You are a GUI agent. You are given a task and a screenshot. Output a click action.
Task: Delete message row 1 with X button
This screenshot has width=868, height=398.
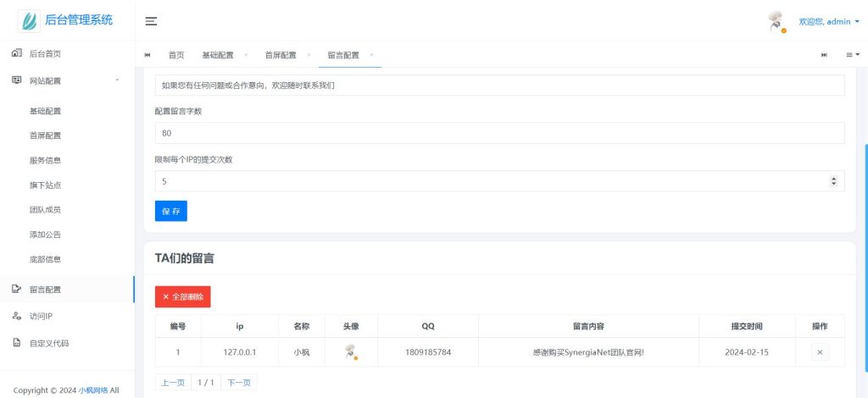820,352
